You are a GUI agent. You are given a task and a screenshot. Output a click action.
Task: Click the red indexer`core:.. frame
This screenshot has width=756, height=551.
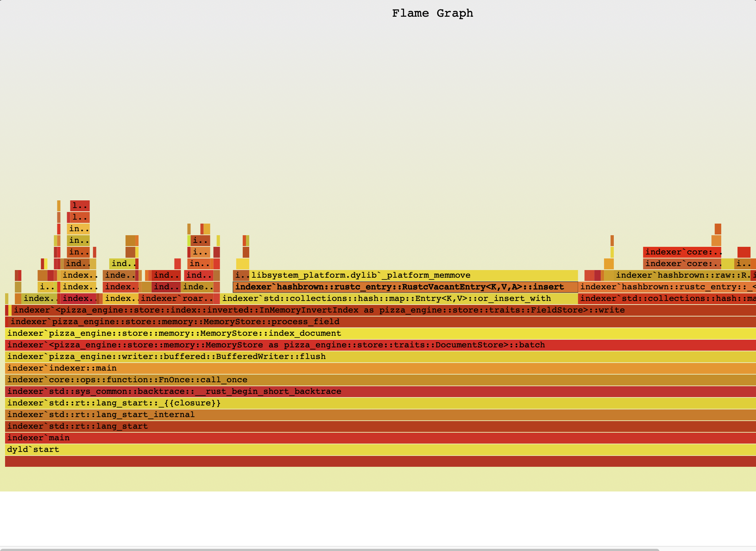(682, 252)
